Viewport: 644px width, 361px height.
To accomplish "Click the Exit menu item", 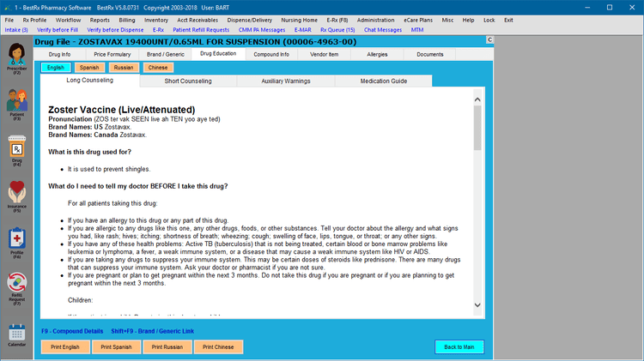I will point(508,20).
